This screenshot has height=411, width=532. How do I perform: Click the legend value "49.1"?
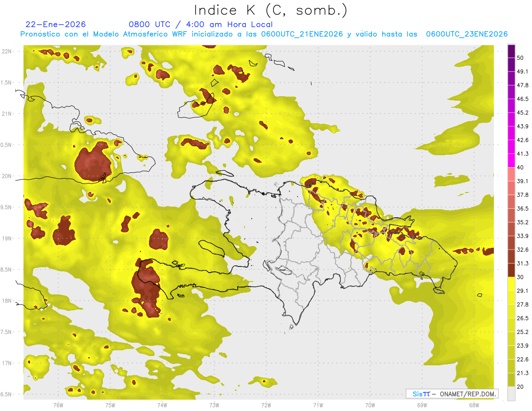pos(523,71)
